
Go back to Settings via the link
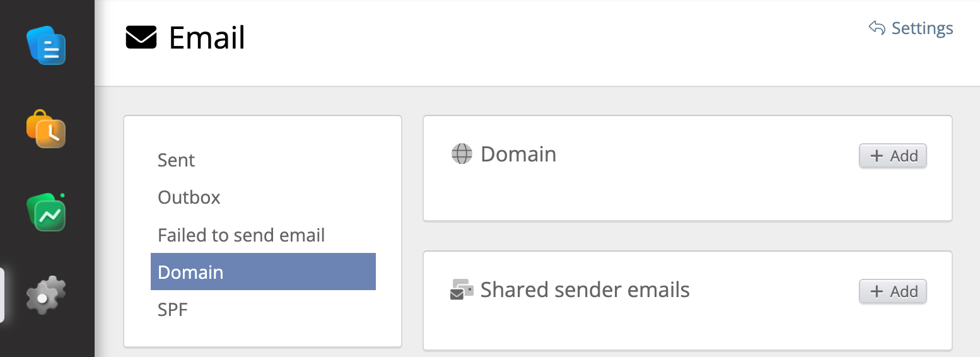(922, 28)
